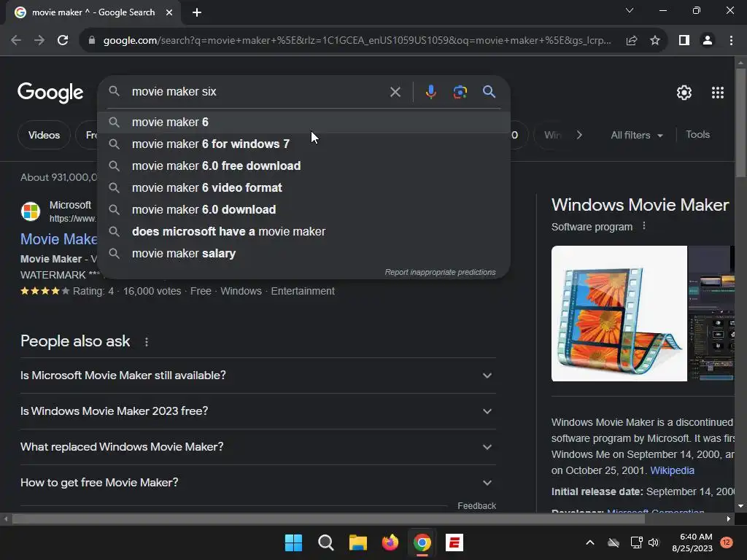Start voice search with microphone icon

(430, 92)
